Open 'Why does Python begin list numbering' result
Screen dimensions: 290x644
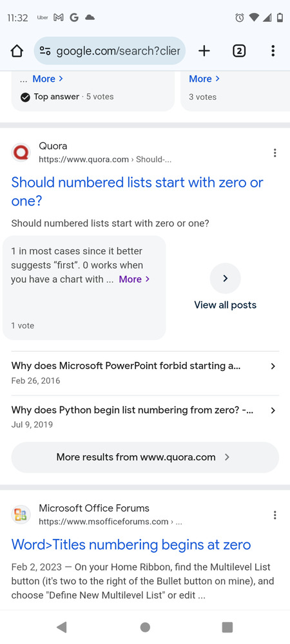(145, 417)
